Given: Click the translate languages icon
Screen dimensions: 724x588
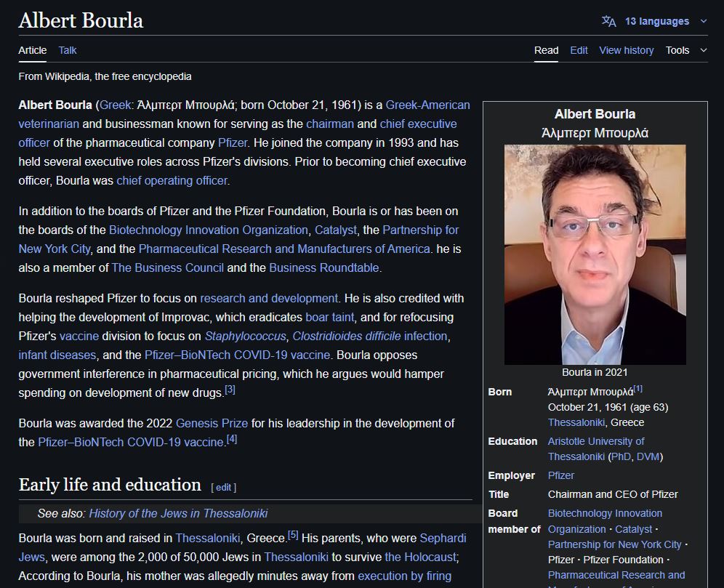Looking at the screenshot, I should point(608,21).
